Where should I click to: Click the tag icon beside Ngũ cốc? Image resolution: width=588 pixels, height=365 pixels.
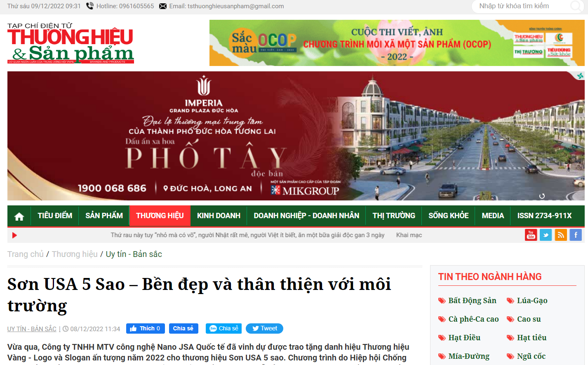510,356
